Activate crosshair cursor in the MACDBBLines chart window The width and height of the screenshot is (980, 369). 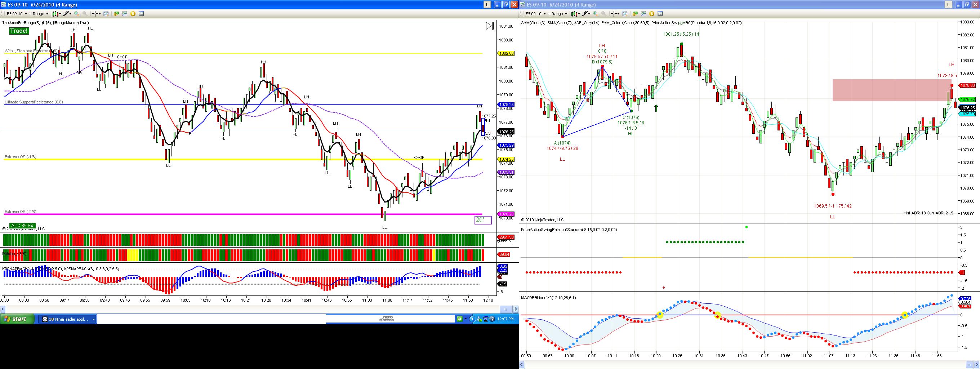tap(615, 14)
